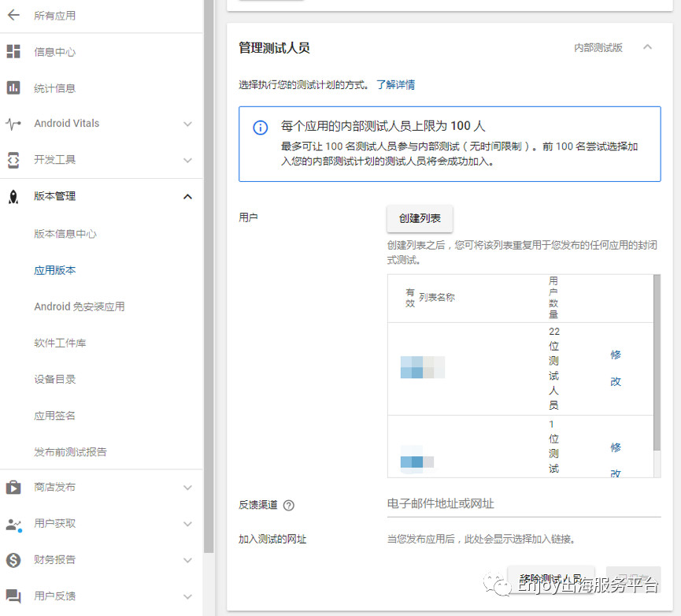Open 应用签名 in the sidebar
The image size is (681, 616).
[x=55, y=416]
